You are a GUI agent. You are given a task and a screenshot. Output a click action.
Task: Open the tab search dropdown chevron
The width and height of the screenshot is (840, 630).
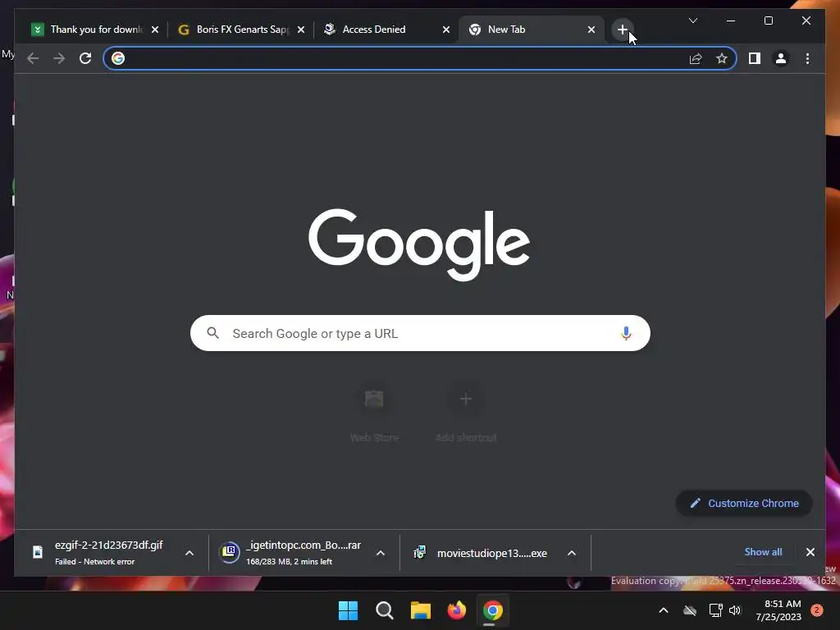tap(692, 21)
